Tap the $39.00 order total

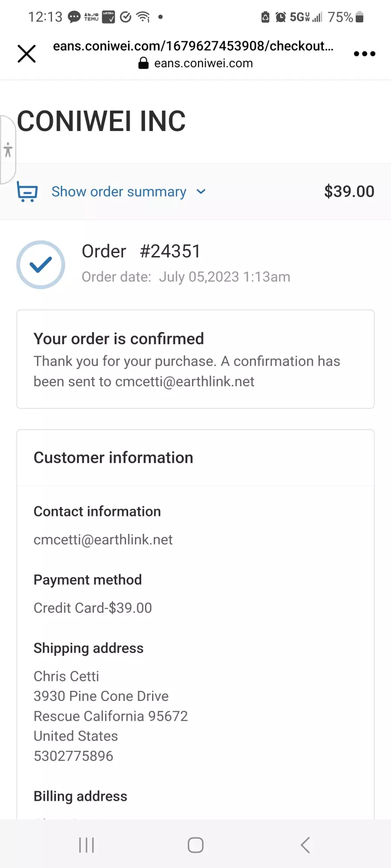(349, 191)
